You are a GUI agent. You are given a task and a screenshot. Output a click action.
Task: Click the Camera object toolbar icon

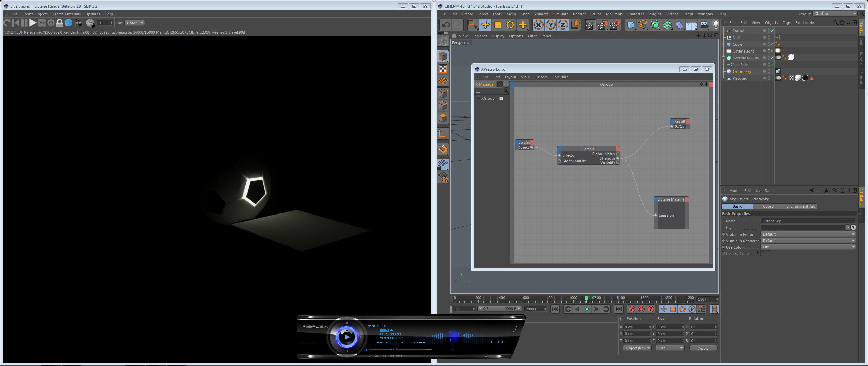pyautogui.click(x=704, y=25)
